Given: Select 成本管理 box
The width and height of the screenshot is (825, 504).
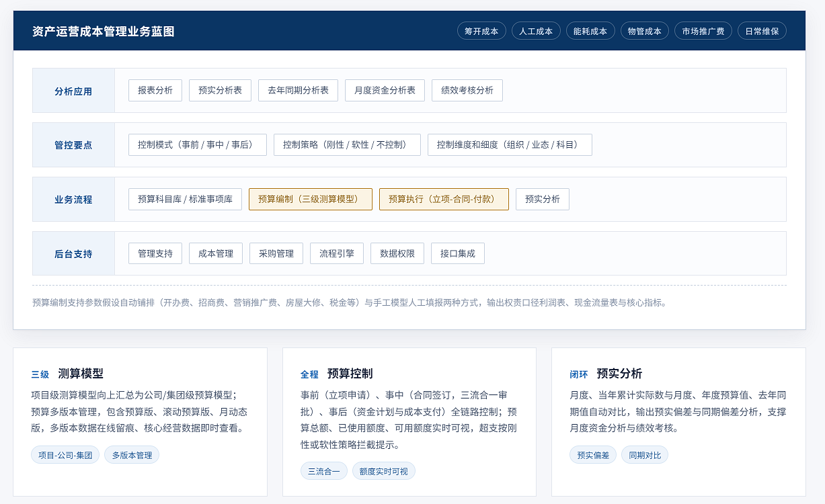Looking at the screenshot, I should point(216,253).
